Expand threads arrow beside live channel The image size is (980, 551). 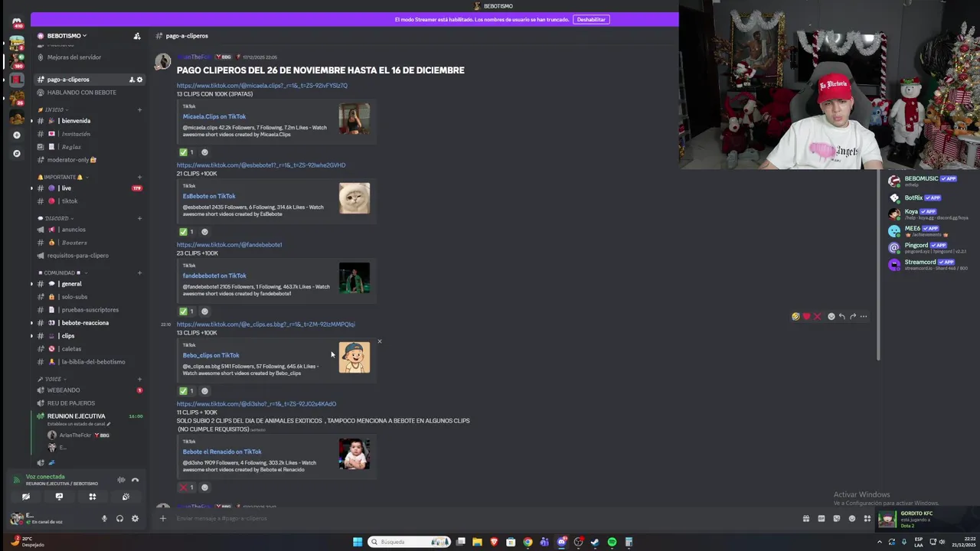(x=31, y=188)
